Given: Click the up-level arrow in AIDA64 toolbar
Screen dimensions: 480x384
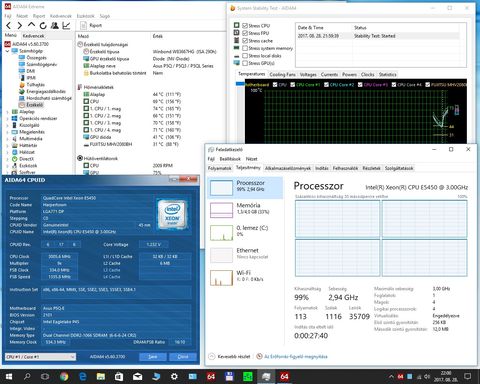Looking at the screenshot, I should (31, 25).
